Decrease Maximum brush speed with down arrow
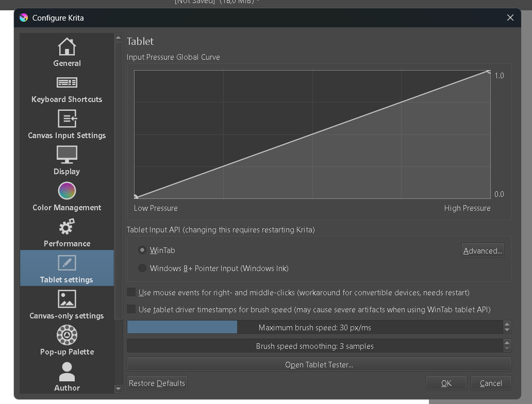The height and width of the screenshot is (404, 532). click(507, 330)
